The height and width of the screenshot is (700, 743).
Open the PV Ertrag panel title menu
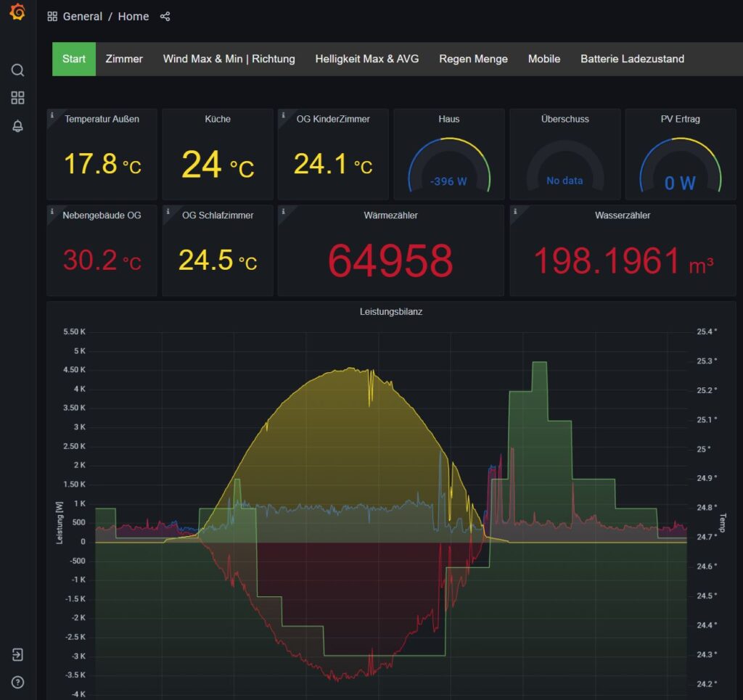coord(680,120)
